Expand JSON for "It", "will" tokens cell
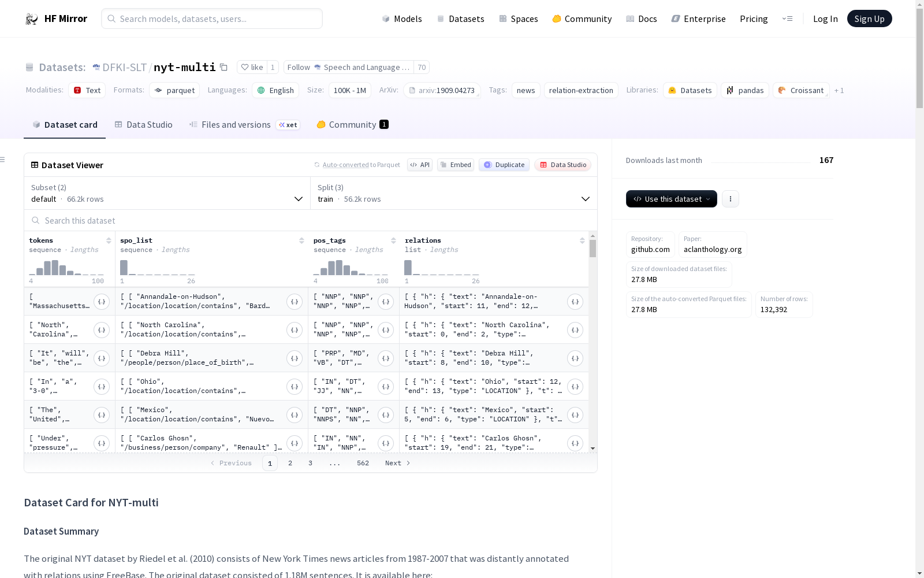This screenshot has width=924, height=578. 102,358
